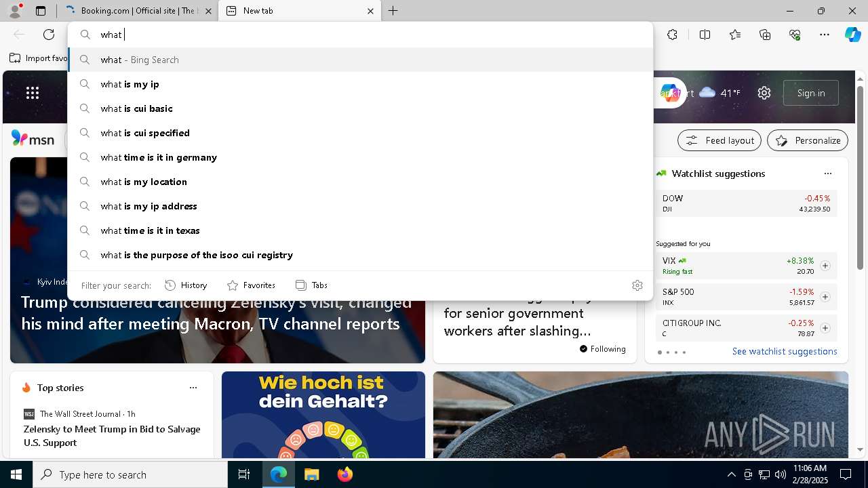Open Zelensky to Meet Trump article
This screenshot has width=868, height=488.
point(112,436)
